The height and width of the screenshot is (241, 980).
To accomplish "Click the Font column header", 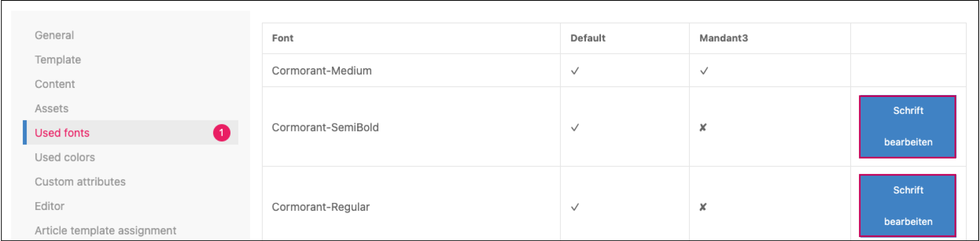I will (x=283, y=38).
